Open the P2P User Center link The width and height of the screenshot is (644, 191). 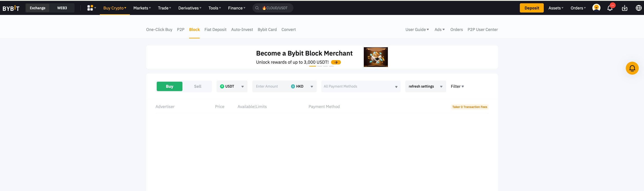pos(482,29)
